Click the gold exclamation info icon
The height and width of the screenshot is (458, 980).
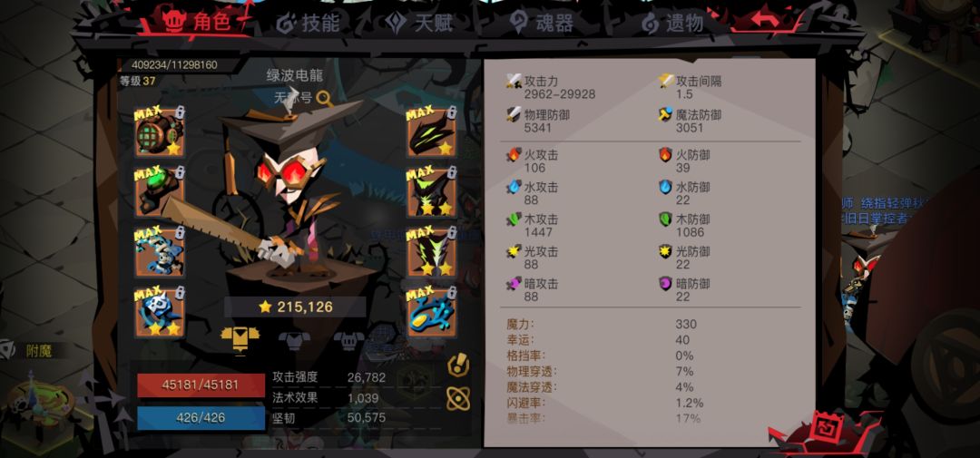458,365
